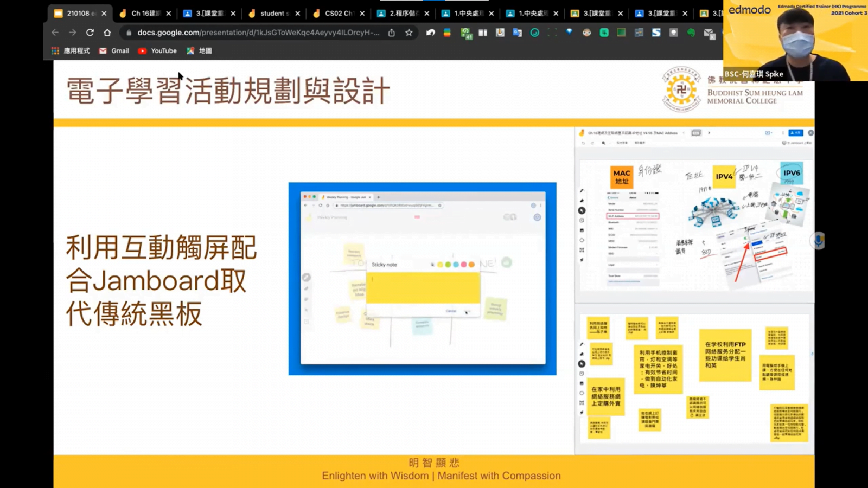Reload the Google Slides page
The height and width of the screenshot is (488, 868).
[90, 33]
